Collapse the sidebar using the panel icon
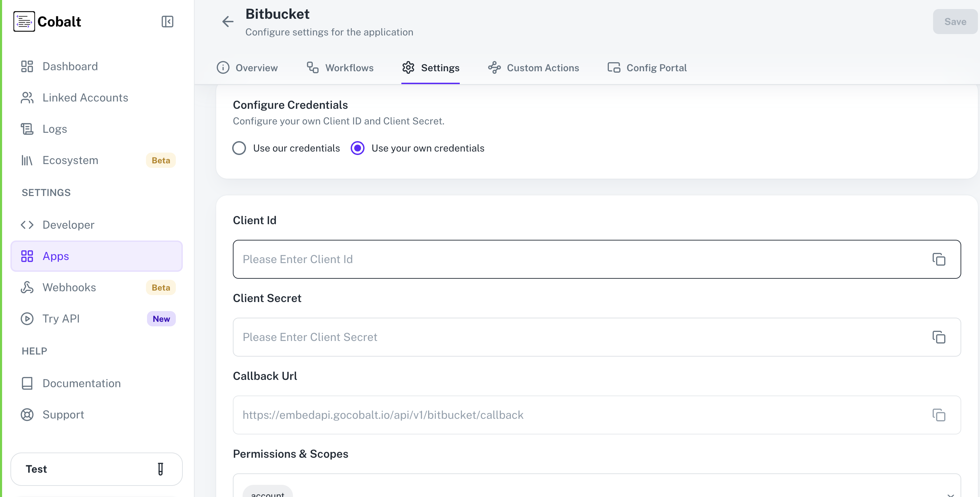 click(x=167, y=21)
